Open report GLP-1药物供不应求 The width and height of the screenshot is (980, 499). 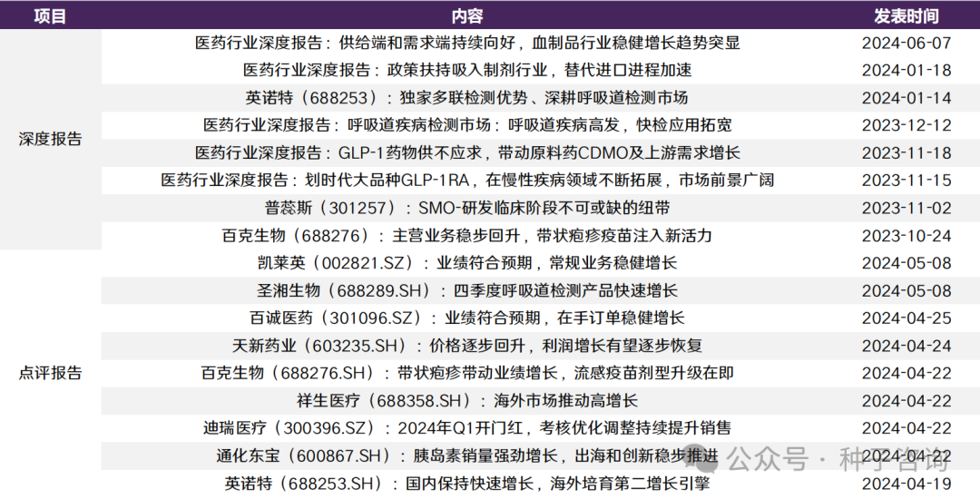(467, 152)
